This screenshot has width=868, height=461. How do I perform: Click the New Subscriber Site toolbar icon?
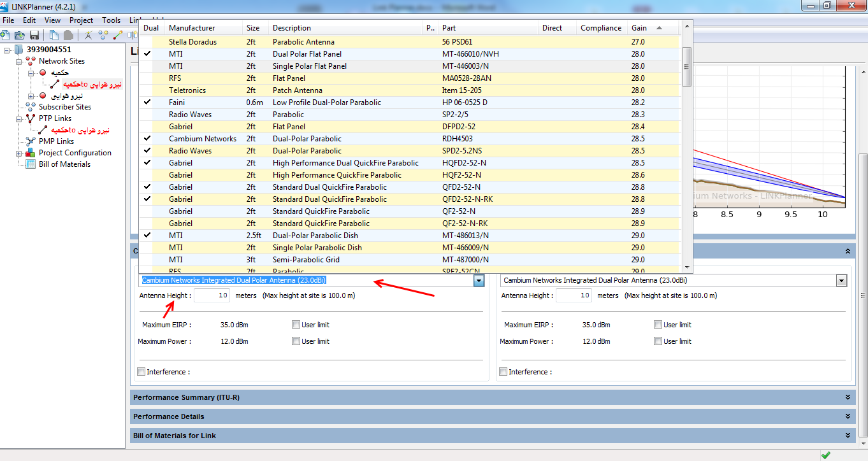(x=103, y=34)
